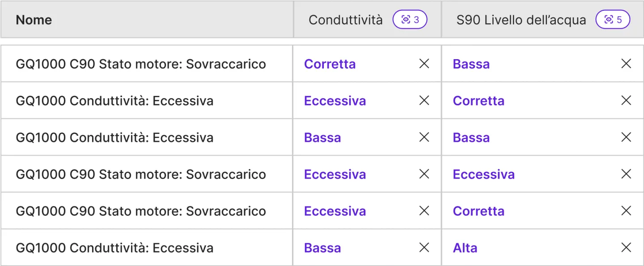Screen dimensions: 644x266
Task: Clear Corretta water level in a Sovraccarico row
Action: click(x=626, y=210)
